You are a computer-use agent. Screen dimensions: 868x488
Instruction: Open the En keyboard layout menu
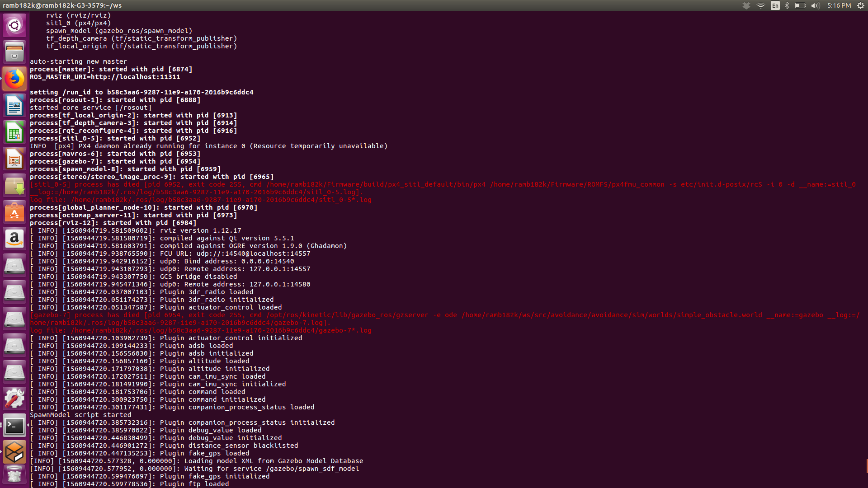tap(775, 5)
